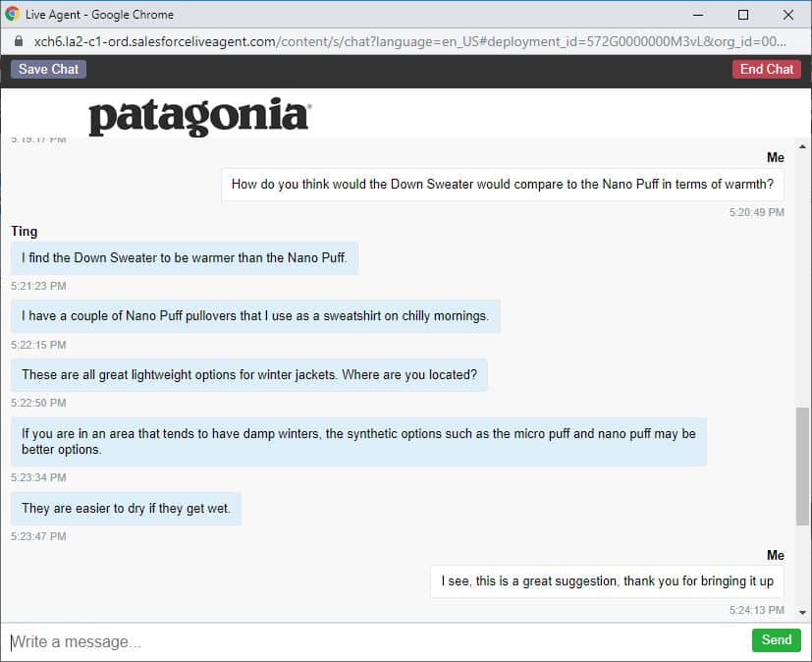This screenshot has height=662, width=812.
Task: Select message 'Where are you located?'
Action: (x=249, y=374)
